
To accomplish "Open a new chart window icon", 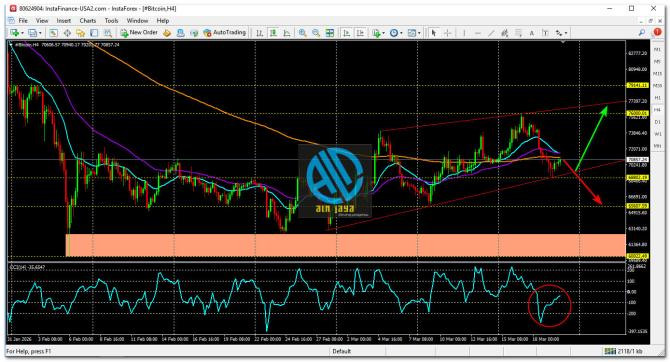I will 15,33.
